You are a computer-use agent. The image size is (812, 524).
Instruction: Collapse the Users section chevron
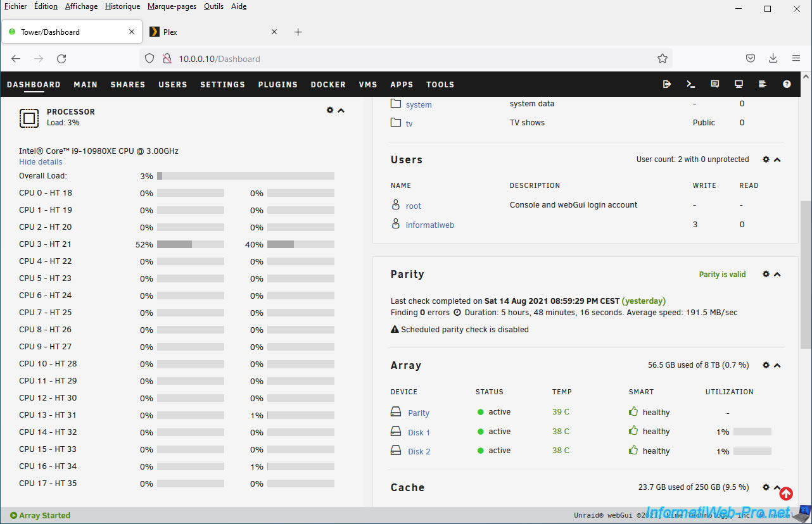pos(777,159)
